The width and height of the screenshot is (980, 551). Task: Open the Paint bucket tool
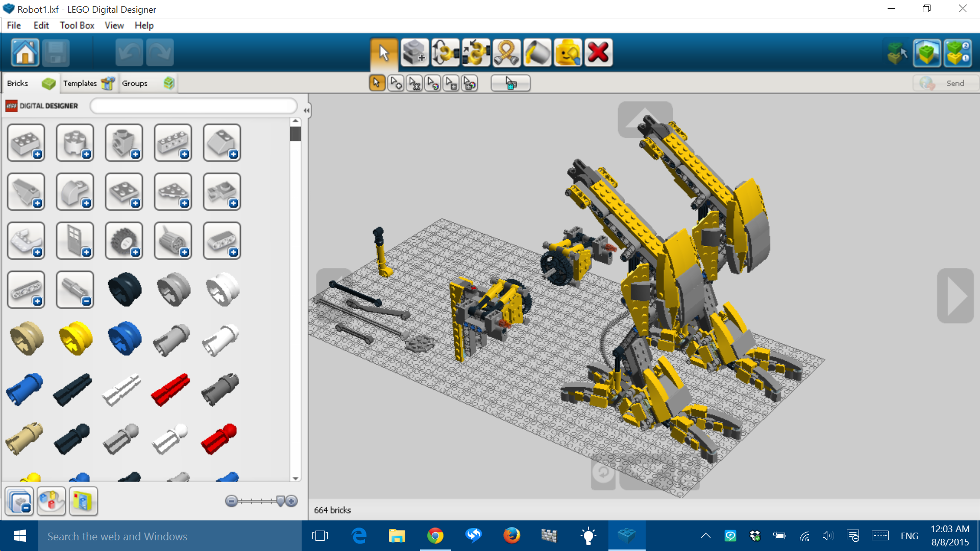click(537, 52)
